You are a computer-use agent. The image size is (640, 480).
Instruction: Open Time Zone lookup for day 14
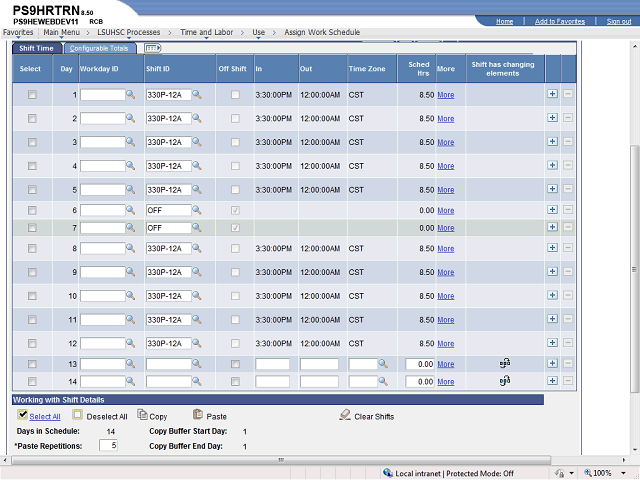[x=383, y=381]
